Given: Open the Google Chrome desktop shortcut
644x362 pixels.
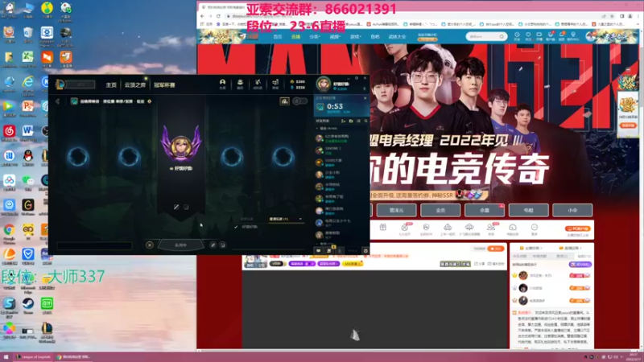Looking at the screenshot, I should [x=9, y=233].
